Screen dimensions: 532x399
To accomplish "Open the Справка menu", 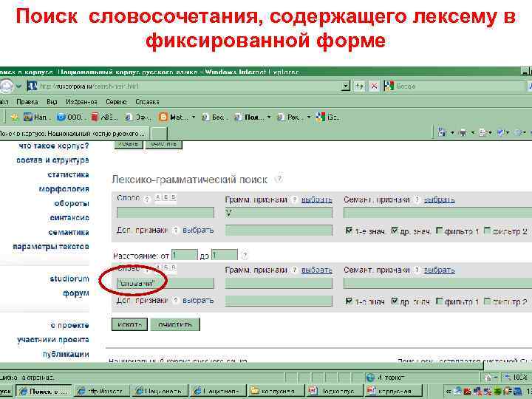I will [147, 102].
